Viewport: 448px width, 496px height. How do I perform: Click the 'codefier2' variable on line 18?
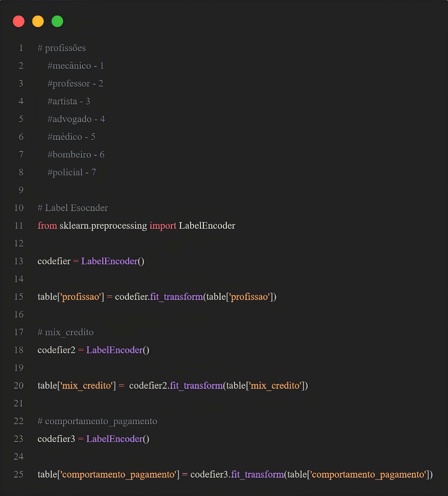point(56,350)
